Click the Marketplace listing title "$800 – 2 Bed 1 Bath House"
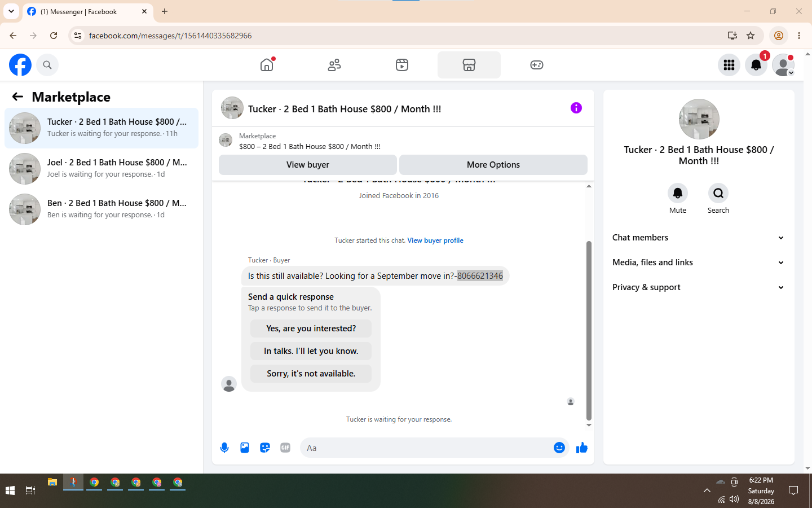The height and width of the screenshot is (508, 812). coord(310,147)
